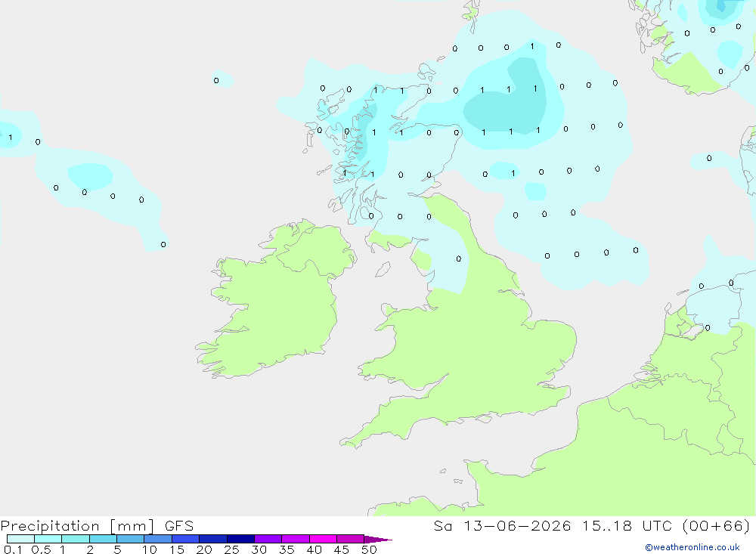This screenshot has height=554, width=756.
Task: Click the Isle of Man on the map
Action: pos(383,269)
